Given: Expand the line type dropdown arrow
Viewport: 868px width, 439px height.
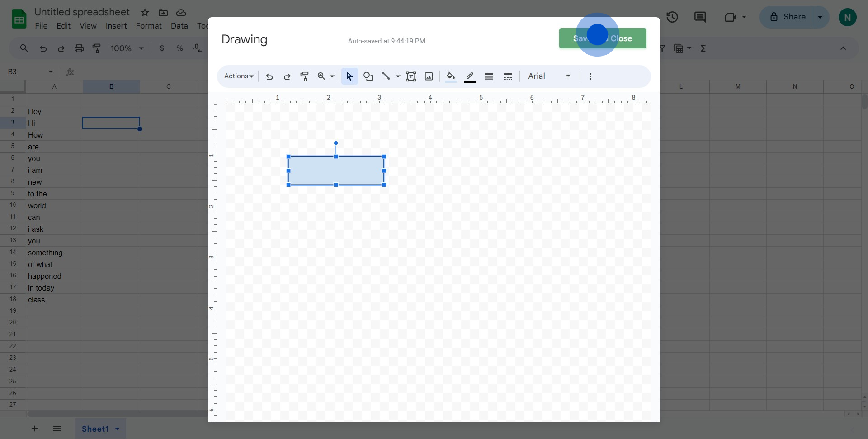Looking at the screenshot, I should pos(398,76).
